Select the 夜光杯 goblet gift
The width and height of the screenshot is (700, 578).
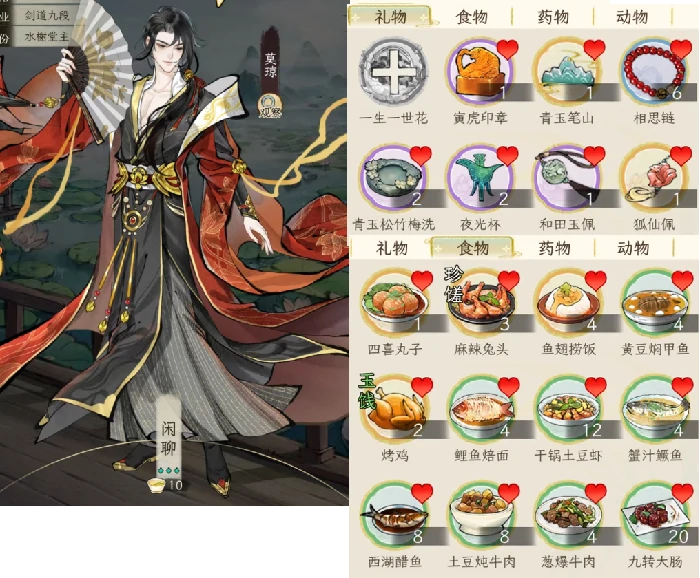(x=480, y=178)
